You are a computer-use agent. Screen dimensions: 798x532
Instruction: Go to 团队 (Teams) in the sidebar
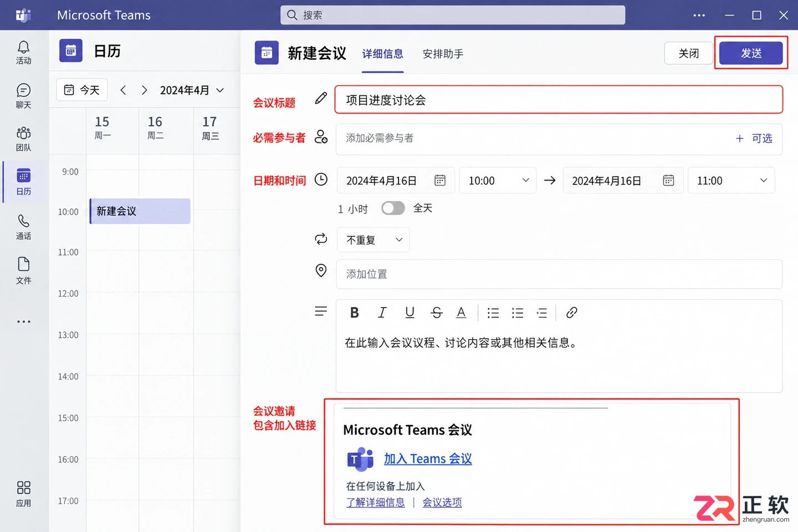coord(23,139)
